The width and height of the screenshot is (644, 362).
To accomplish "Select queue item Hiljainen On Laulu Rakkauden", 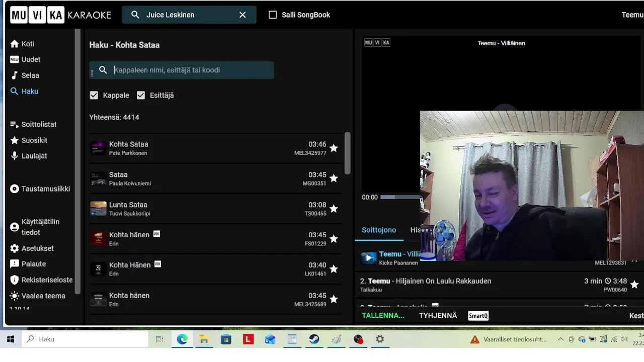I will [x=500, y=285].
